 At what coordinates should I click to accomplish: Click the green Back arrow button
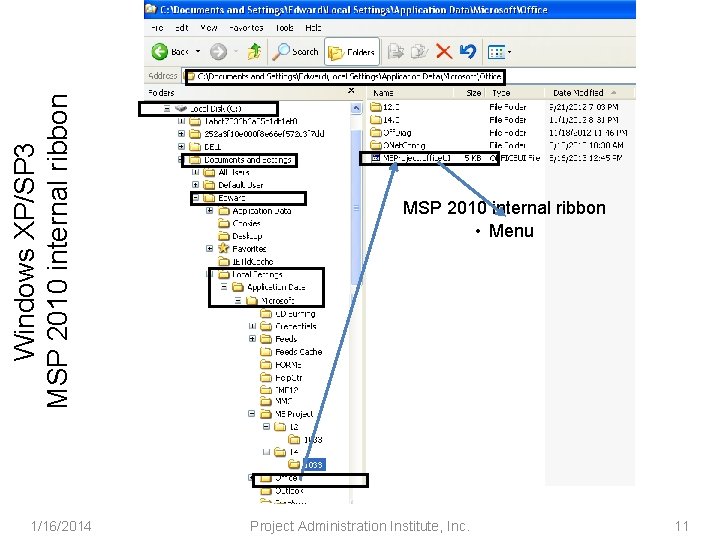(x=159, y=51)
